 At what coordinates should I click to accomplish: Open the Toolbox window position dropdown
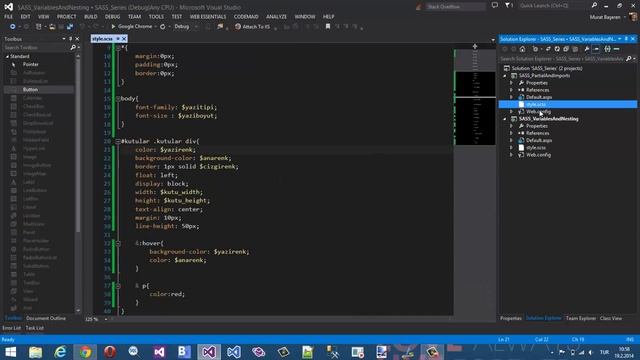pyautogui.click(x=64, y=39)
